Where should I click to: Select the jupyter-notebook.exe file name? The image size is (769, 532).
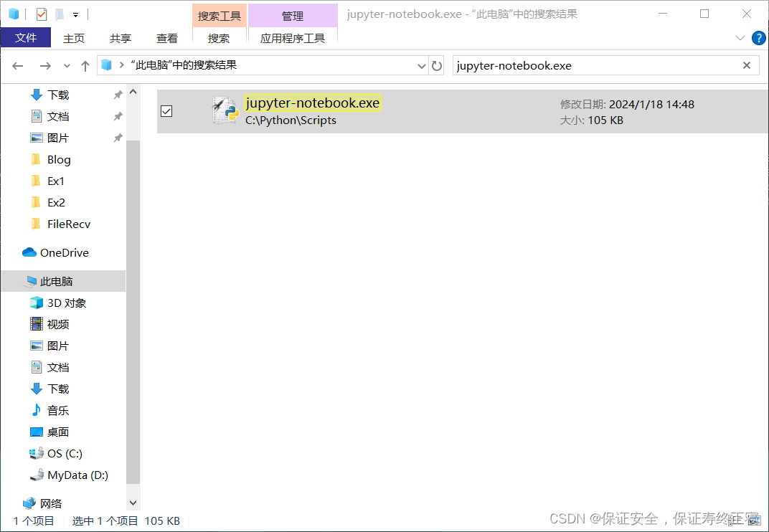coord(313,103)
